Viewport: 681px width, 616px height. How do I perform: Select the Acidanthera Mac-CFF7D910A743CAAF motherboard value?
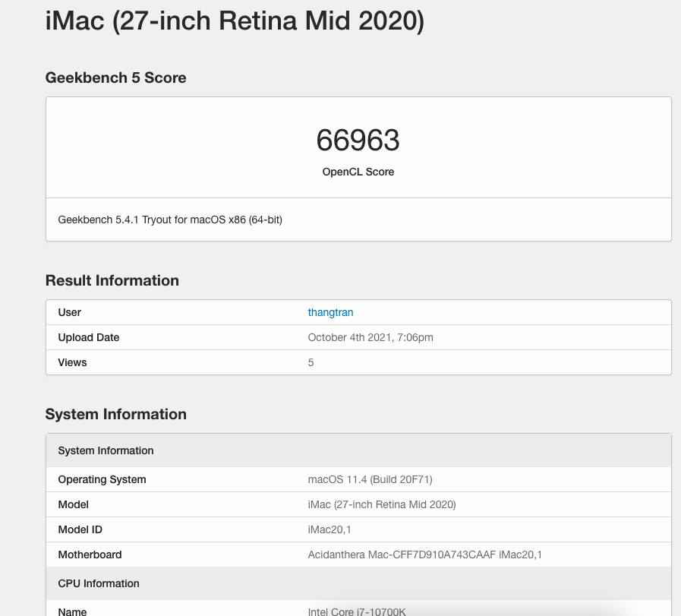[424, 554]
